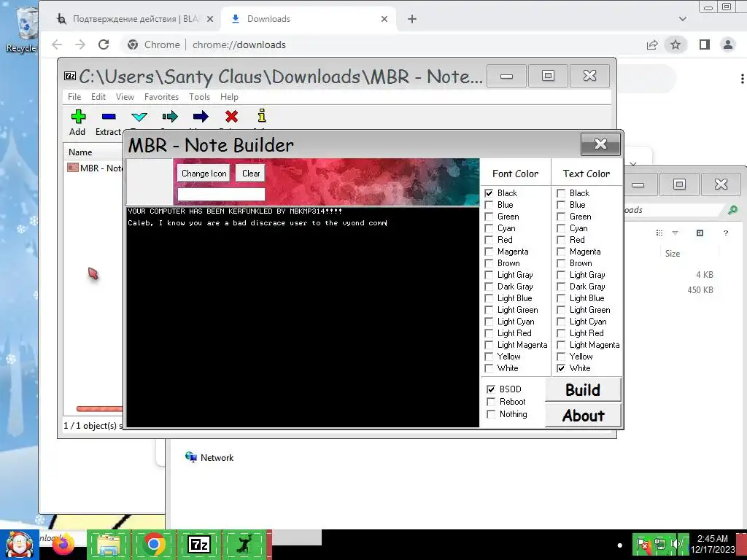Switch to Chrome in taskbar
This screenshot has width=747, height=560.
(x=153, y=544)
